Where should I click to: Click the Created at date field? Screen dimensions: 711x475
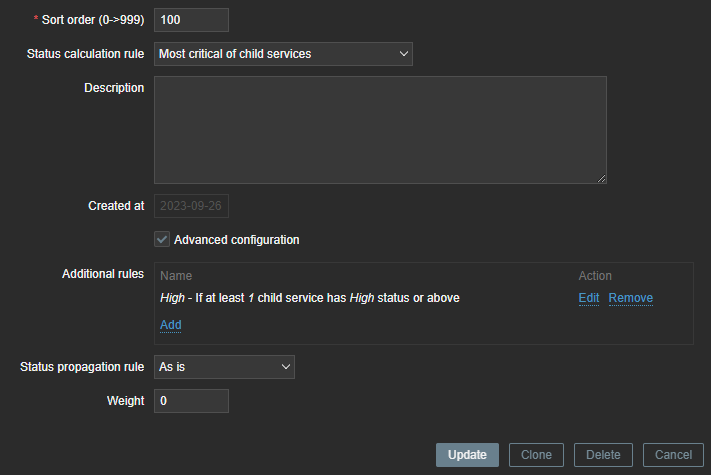click(191, 206)
